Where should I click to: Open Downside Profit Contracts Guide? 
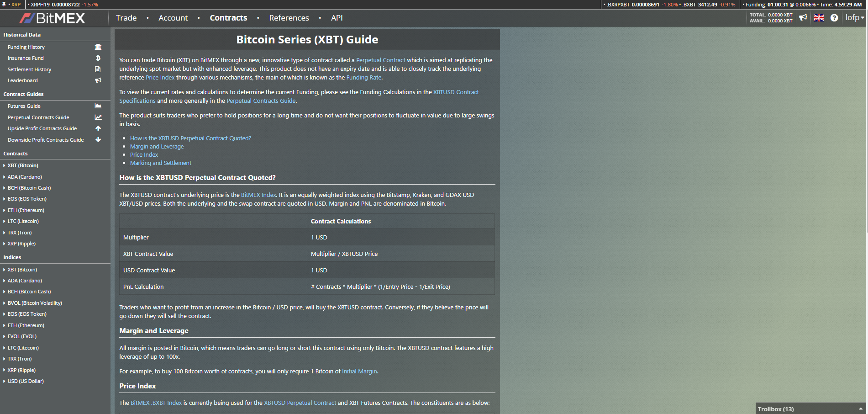pyautogui.click(x=46, y=140)
